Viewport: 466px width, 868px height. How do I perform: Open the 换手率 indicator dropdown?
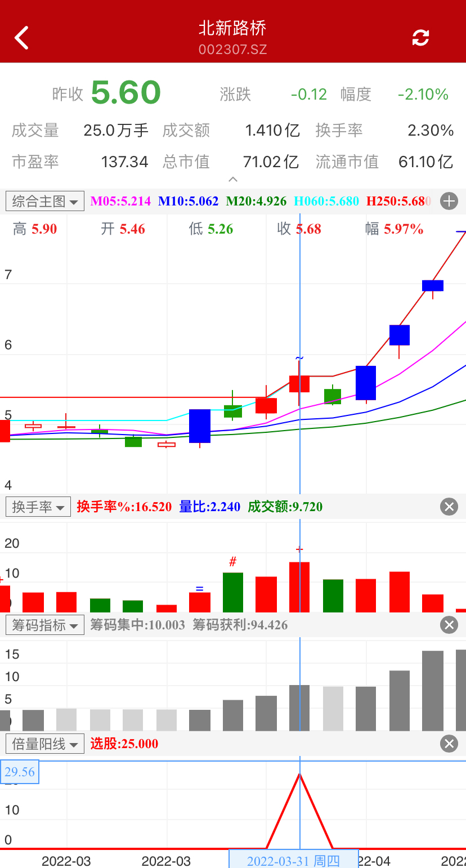(38, 507)
